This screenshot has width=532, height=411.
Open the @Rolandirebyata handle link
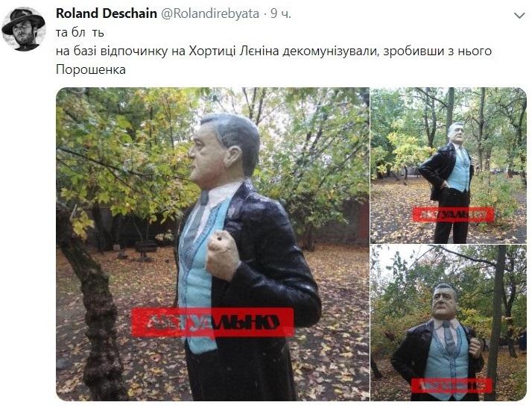point(209,14)
